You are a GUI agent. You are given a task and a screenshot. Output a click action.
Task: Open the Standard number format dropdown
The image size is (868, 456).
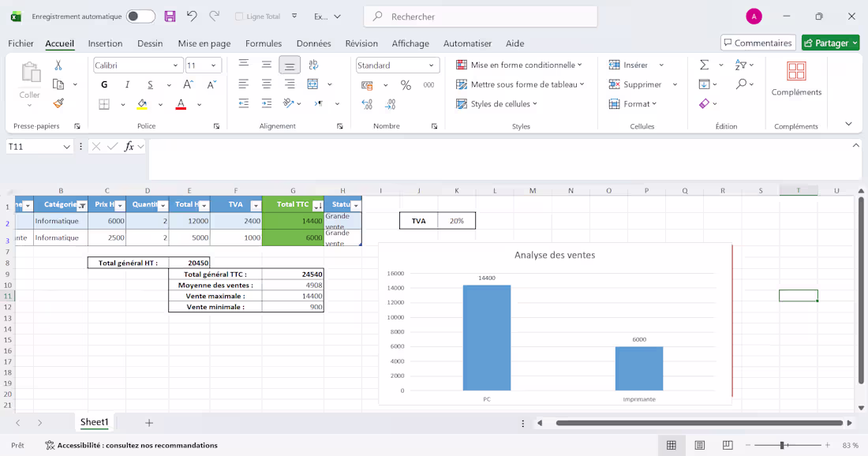[431, 65]
